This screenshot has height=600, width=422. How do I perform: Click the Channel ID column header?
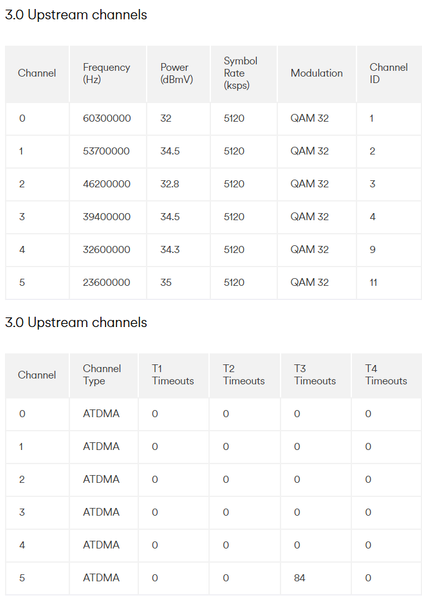[x=388, y=73]
